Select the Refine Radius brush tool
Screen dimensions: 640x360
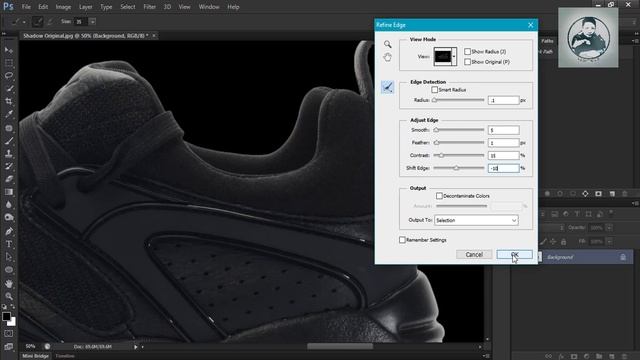[x=387, y=87]
